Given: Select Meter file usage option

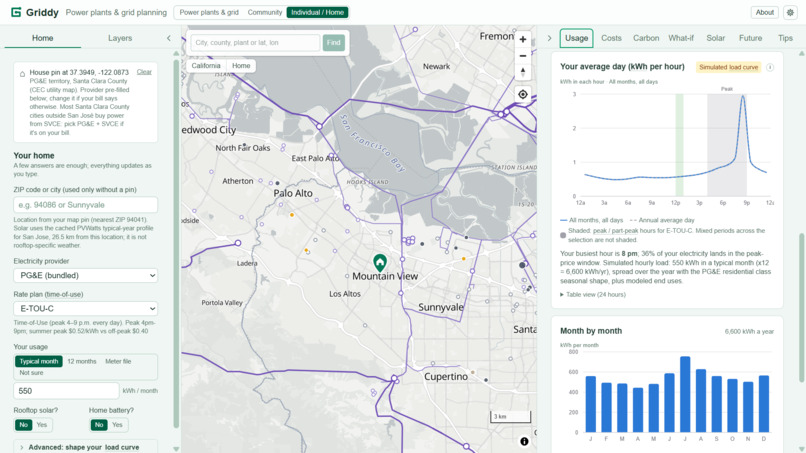Looking at the screenshot, I should coord(118,361).
